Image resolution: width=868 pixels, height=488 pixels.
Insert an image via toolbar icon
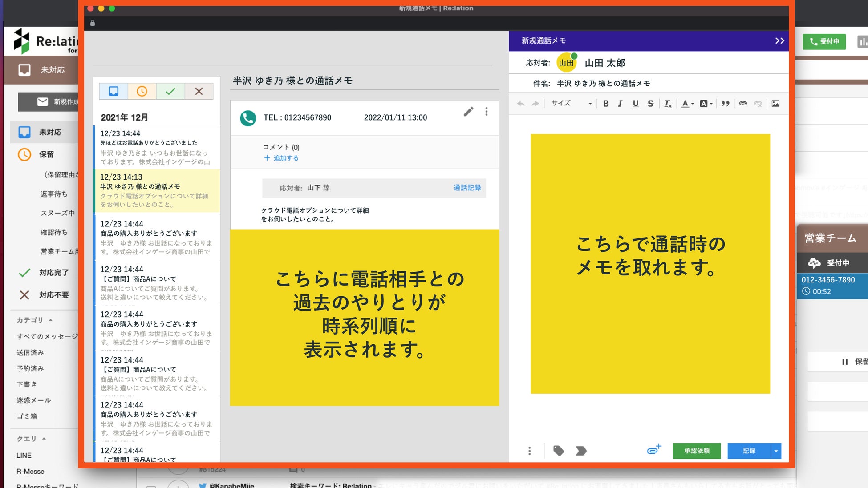coord(775,104)
